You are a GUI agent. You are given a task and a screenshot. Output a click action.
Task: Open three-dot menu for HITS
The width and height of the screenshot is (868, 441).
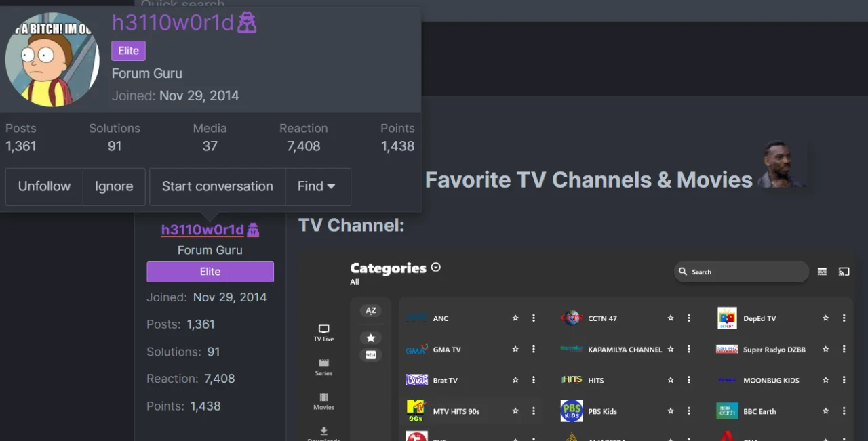point(689,380)
